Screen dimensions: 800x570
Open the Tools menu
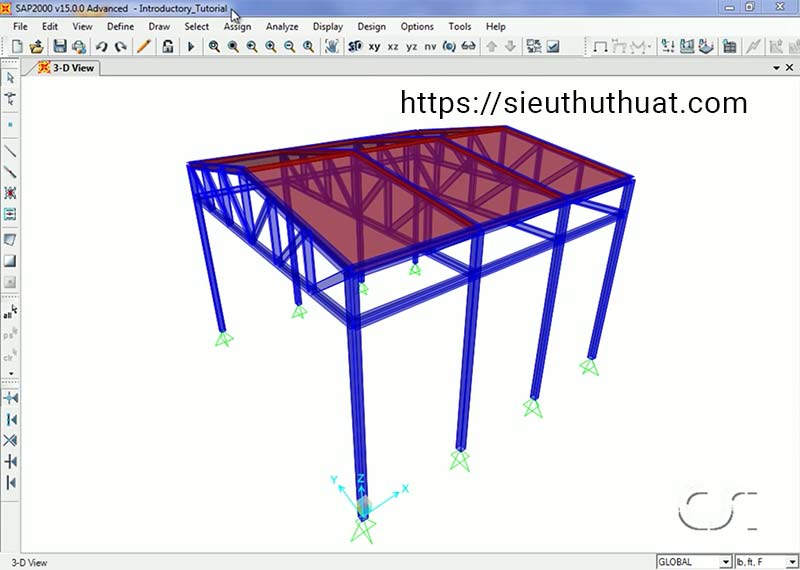460,27
